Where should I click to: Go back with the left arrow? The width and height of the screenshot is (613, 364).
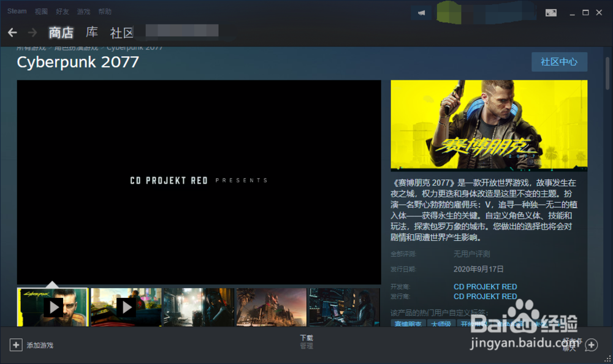12,32
